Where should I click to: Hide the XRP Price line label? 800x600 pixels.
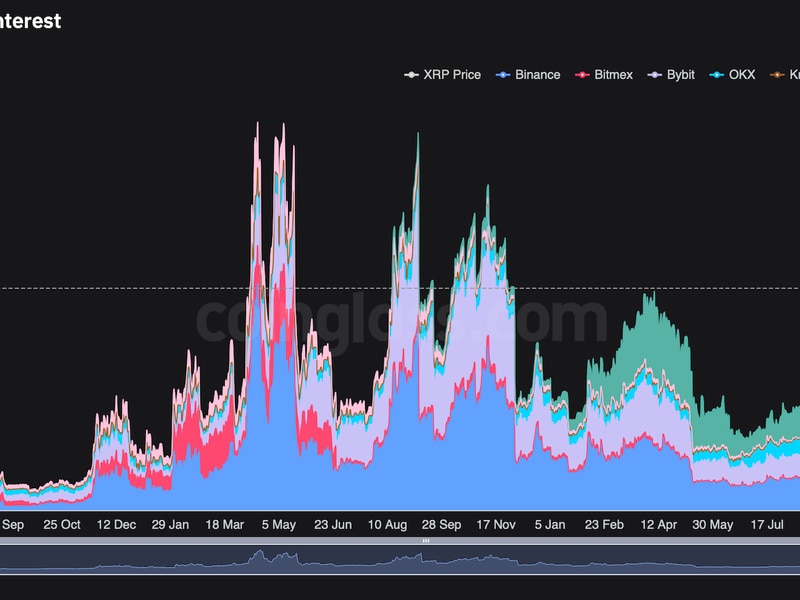pyautogui.click(x=452, y=75)
